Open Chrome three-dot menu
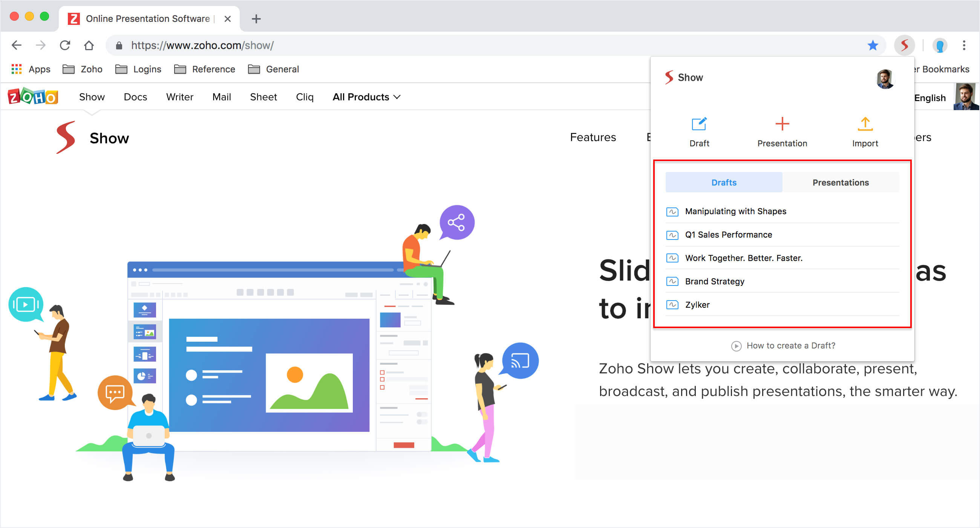The width and height of the screenshot is (980, 528). [964, 46]
